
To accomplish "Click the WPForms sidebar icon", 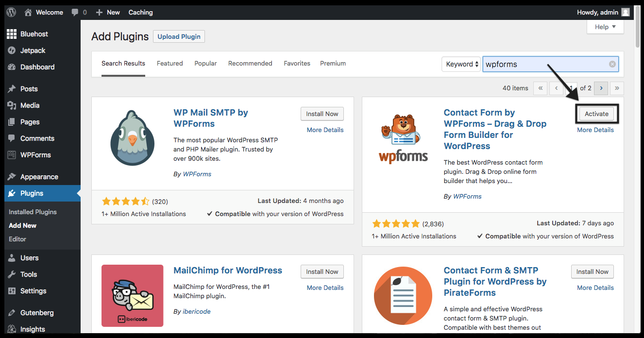I will pyautogui.click(x=12, y=155).
